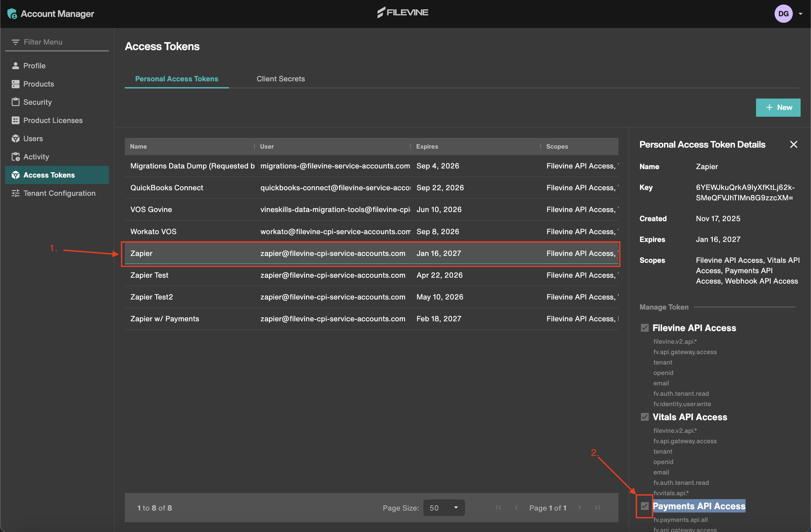This screenshot has height=532, width=811.
Task: Open the Page Size dropdown
Action: [444, 508]
